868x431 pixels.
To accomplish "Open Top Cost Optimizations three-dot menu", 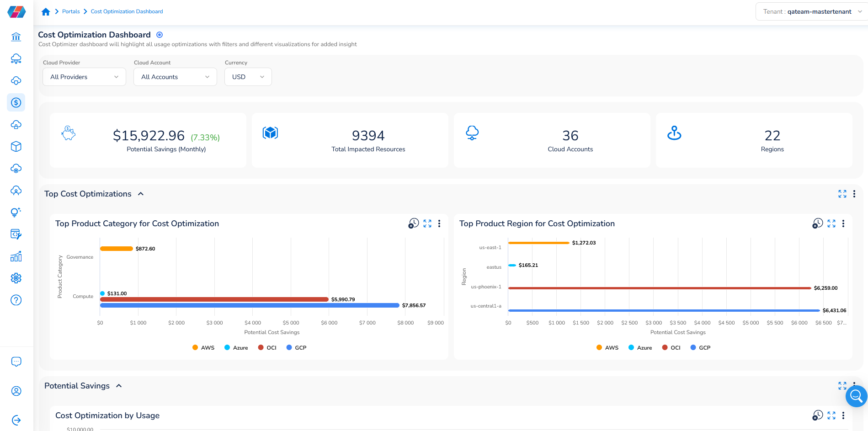I will [854, 194].
